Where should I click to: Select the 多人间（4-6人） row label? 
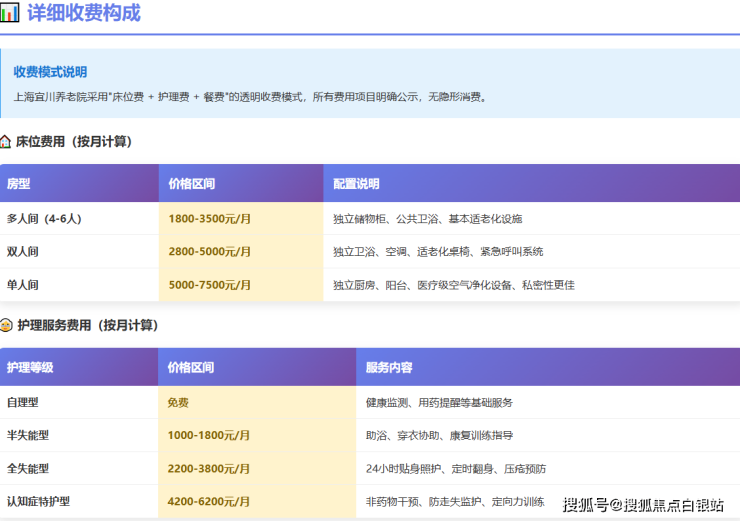(x=44, y=218)
